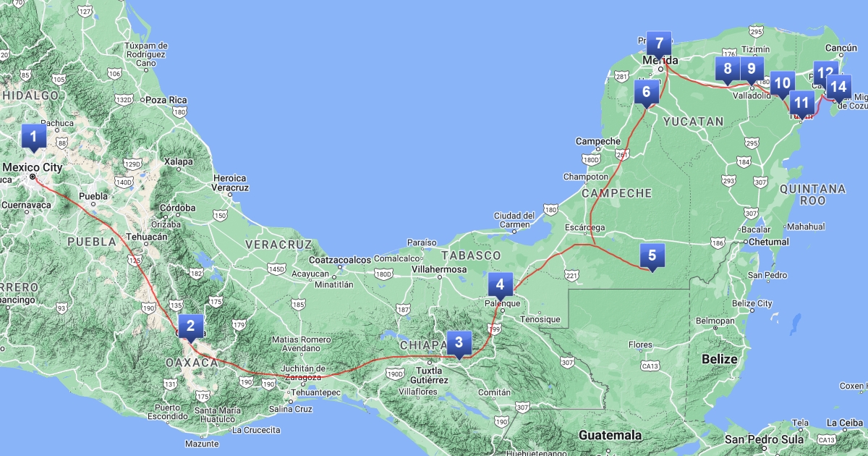Open stop marker 6 south of Mérida
Screen dimensions: 868x456
tap(646, 91)
